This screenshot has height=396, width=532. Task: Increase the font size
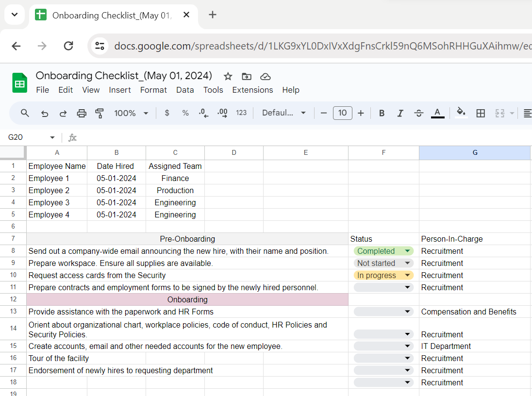[x=361, y=113]
